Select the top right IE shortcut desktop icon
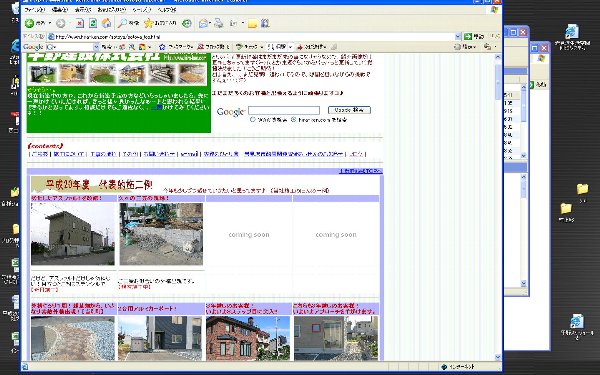Image resolution: width=600 pixels, height=375 pixels. click(572, 31)
